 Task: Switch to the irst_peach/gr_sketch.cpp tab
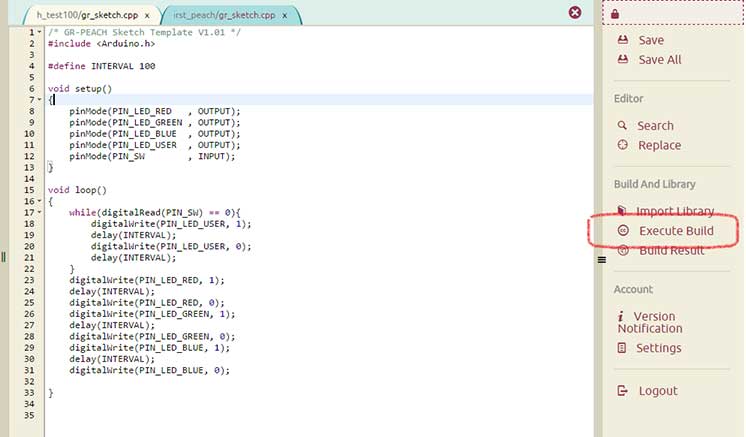222,16
